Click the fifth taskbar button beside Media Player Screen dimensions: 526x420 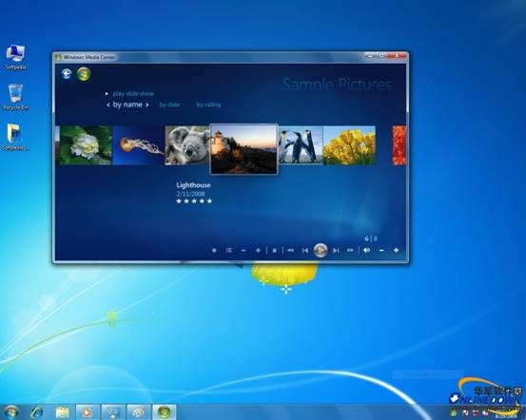pyautogui.click(x=113, y=412)
